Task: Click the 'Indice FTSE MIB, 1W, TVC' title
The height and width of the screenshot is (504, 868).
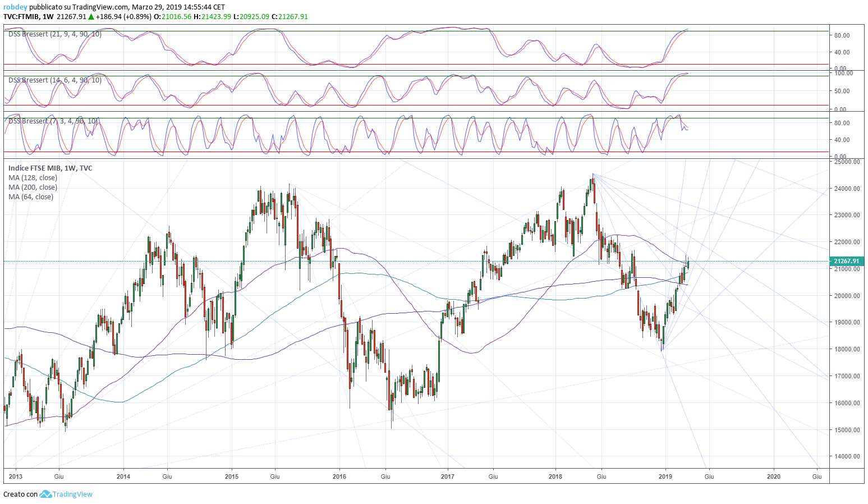Action: pos(50,168)
